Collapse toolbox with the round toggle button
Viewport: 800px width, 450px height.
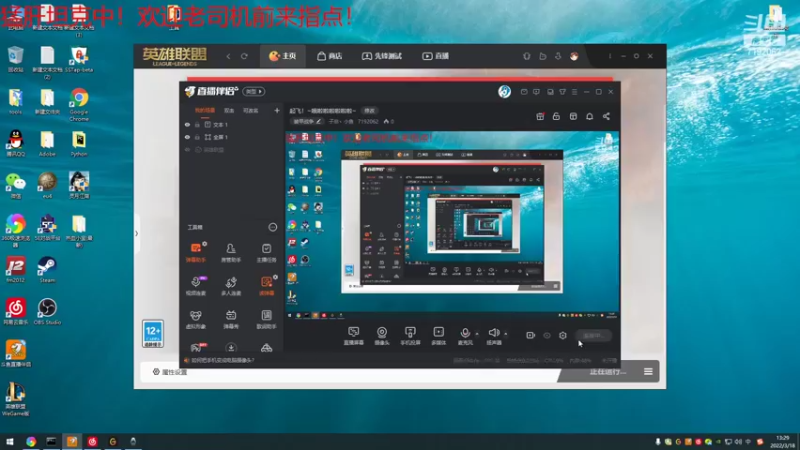coord(273,227)
